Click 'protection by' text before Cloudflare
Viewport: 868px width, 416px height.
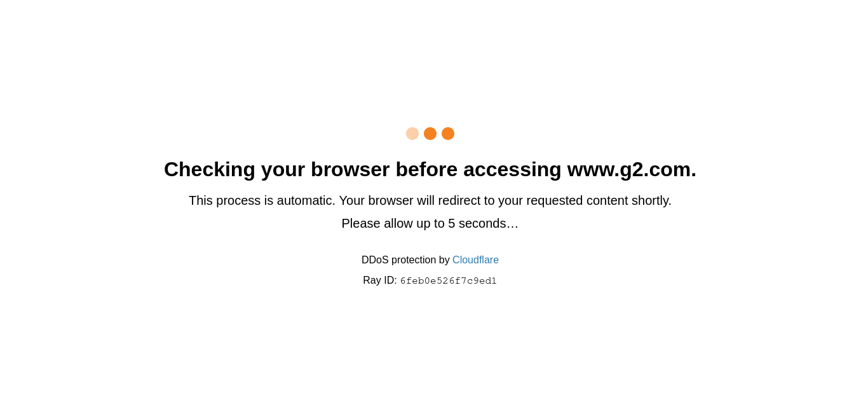click(421, 260)
